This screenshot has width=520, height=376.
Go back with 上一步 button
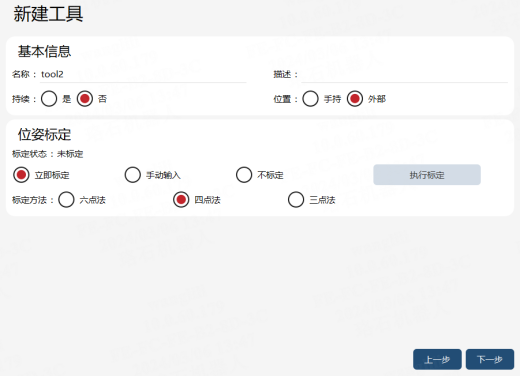pos(437,359)
